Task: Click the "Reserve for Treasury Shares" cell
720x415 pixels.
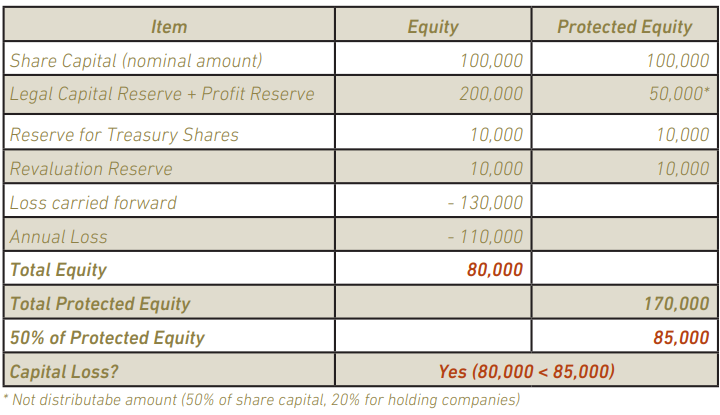Action: coord(124,134)
